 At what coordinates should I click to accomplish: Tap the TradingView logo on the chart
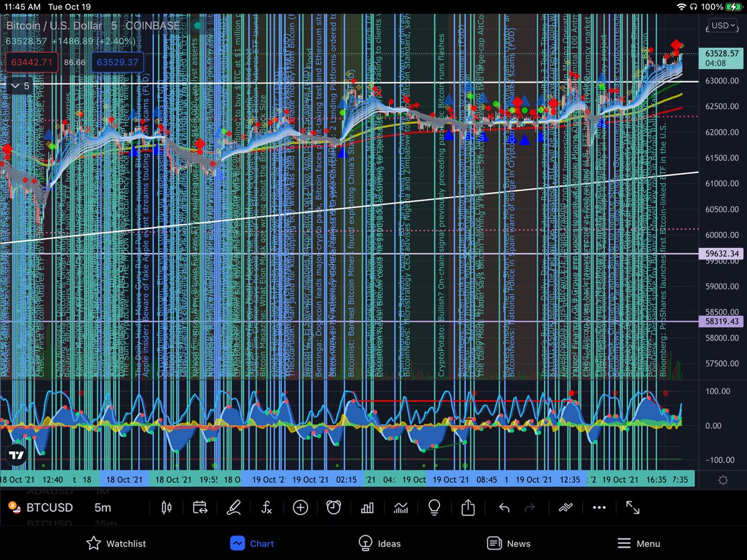(x=17, y=455)
